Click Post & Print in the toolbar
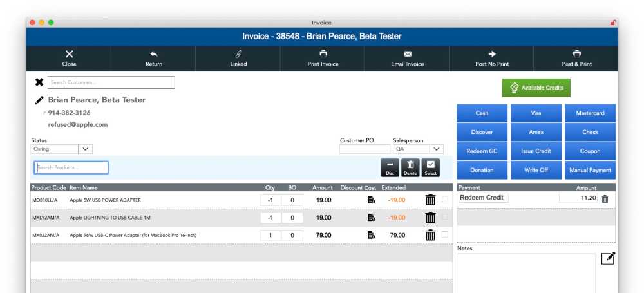The image size is (644, 293). 576,59
